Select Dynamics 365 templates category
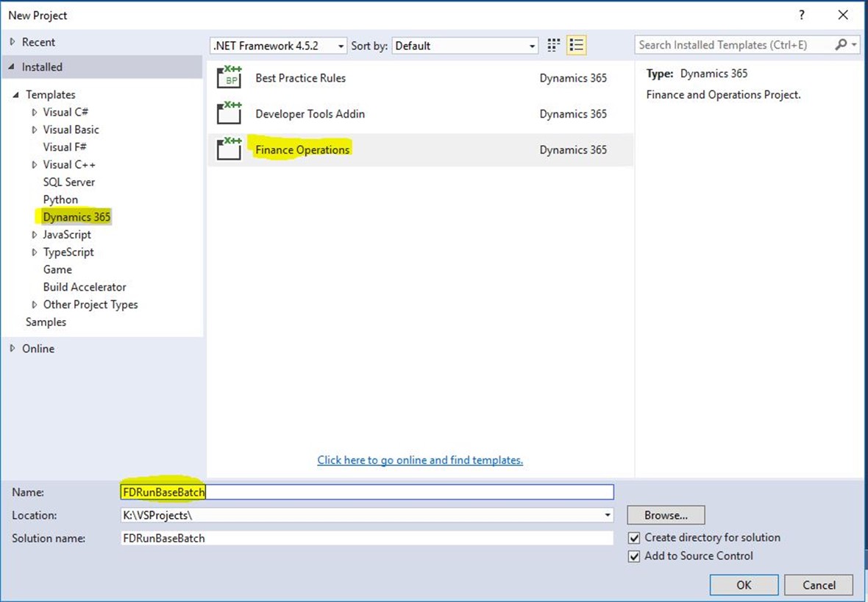The image size is (868, 602). 77,216
